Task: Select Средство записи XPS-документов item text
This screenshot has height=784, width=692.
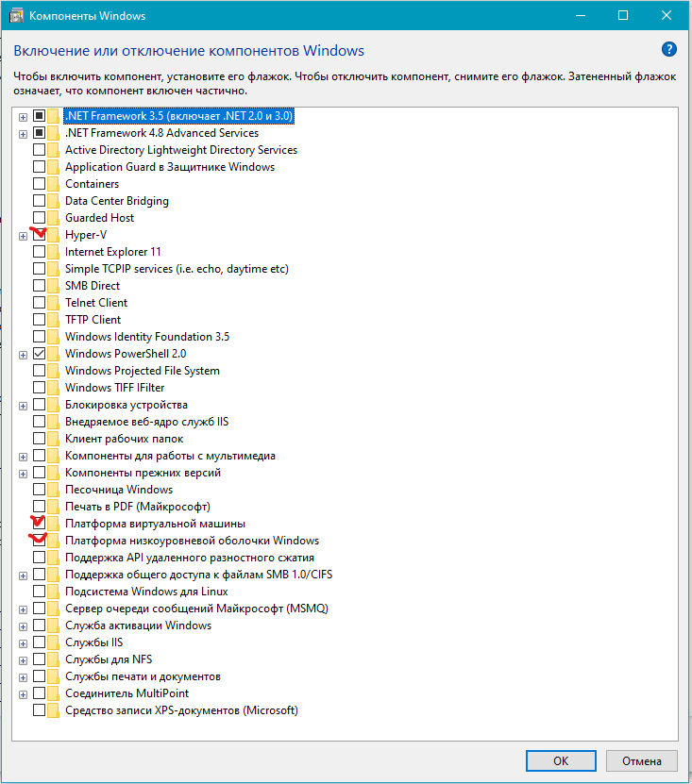Action: pyautogui.click(x=180, y=710)
